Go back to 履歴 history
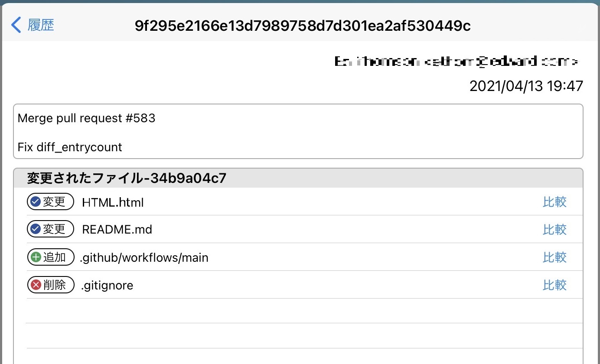The image size is (600, 364). (x=41, y=25)
